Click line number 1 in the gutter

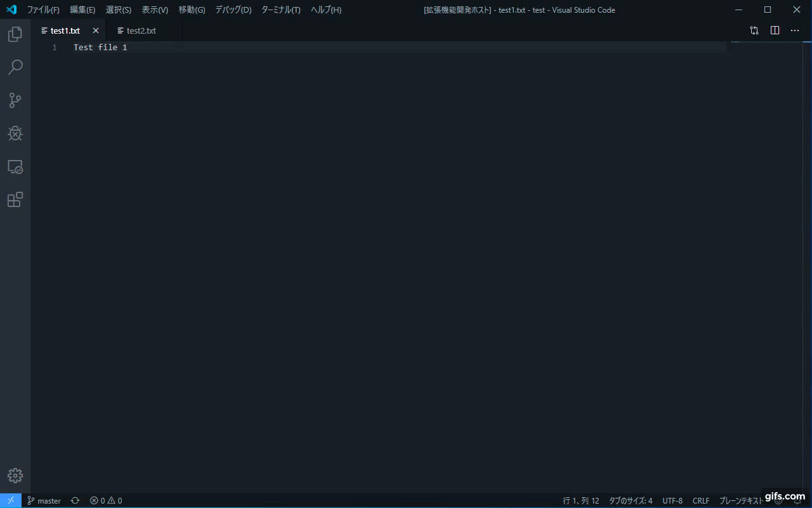pos(55,48)
